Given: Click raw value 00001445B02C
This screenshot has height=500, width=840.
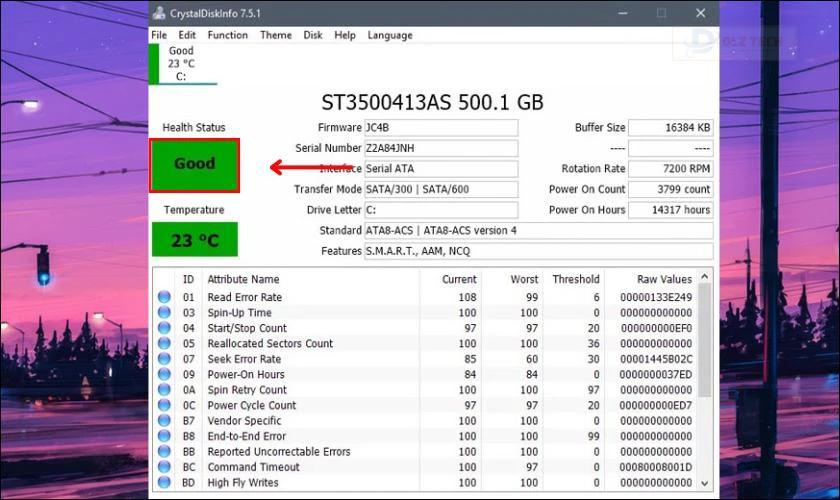Looking at the screenshot, I should [x=656, y=359].
